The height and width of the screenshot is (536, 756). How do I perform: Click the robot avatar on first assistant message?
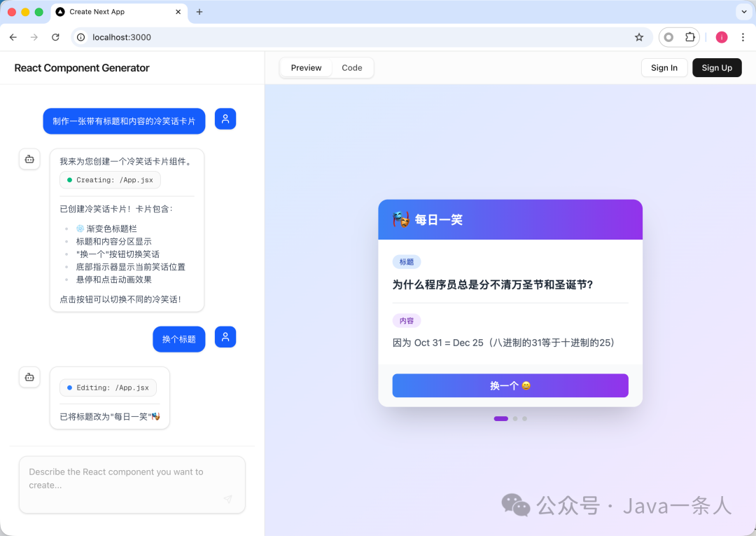[29, 159]
